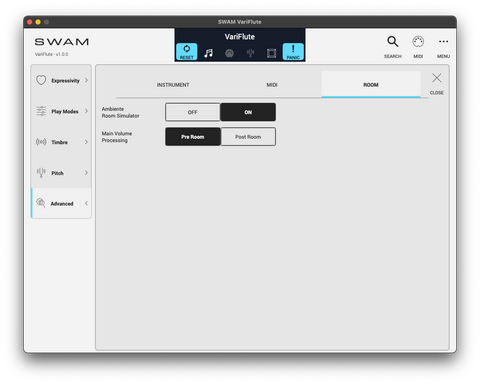The height and width of the screenshot is (384, 480).
Task: Click the Advanced magnifier sidebar icon
Action: coord(41,203)
